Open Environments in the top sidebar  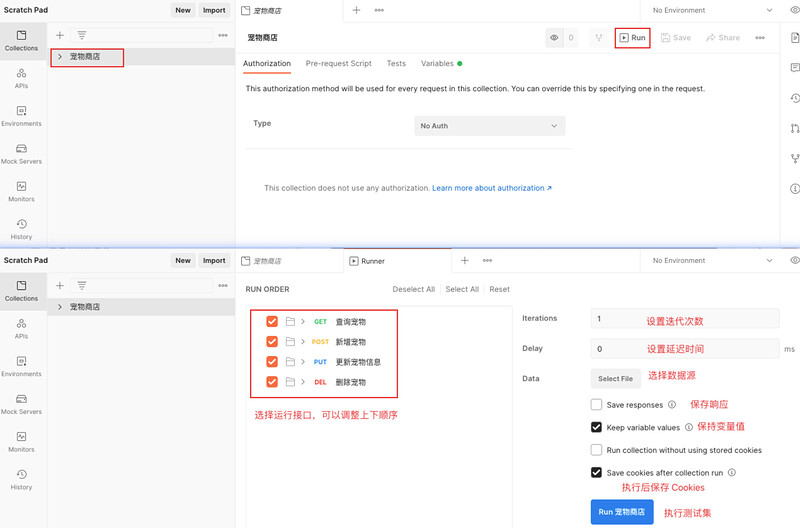[x=21, y=116]
